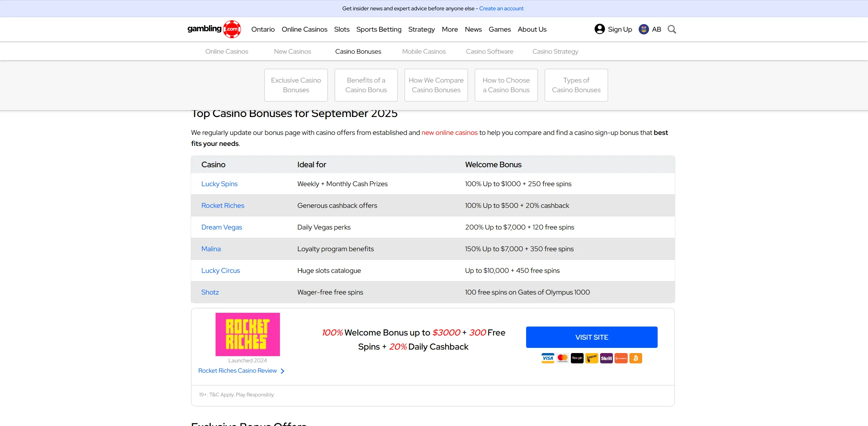
Task: Click the Mastercard payment icon
Action: pyautogui.click(x=562, y=358)
